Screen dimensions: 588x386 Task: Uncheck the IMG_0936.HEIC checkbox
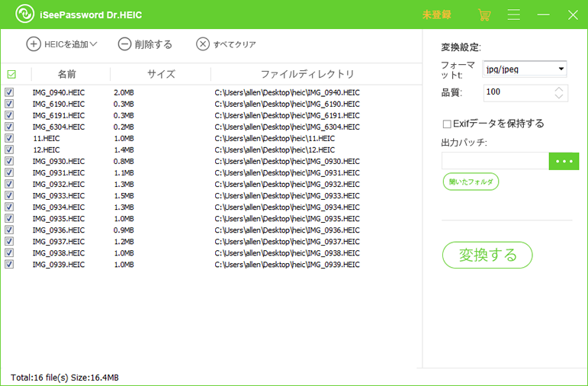pyautogui.click(x=9, y=230)
